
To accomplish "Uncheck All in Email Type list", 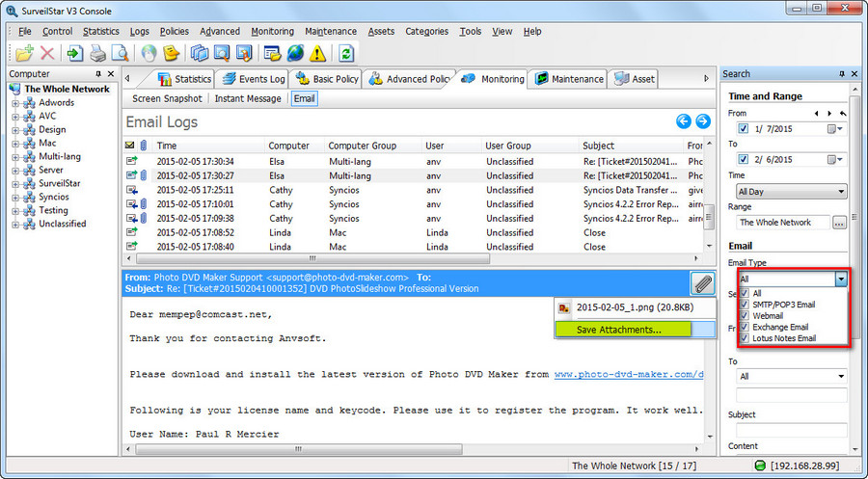I will [745, 293].
